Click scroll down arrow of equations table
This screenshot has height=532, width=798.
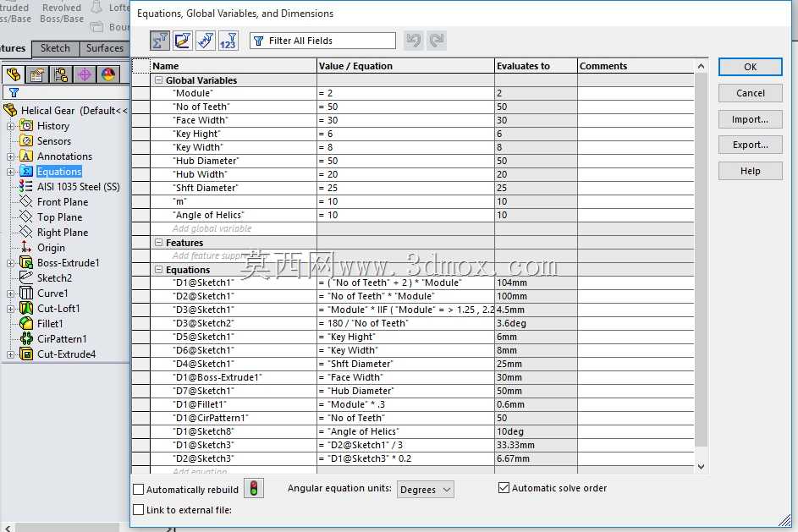click(x=701, y=466)
